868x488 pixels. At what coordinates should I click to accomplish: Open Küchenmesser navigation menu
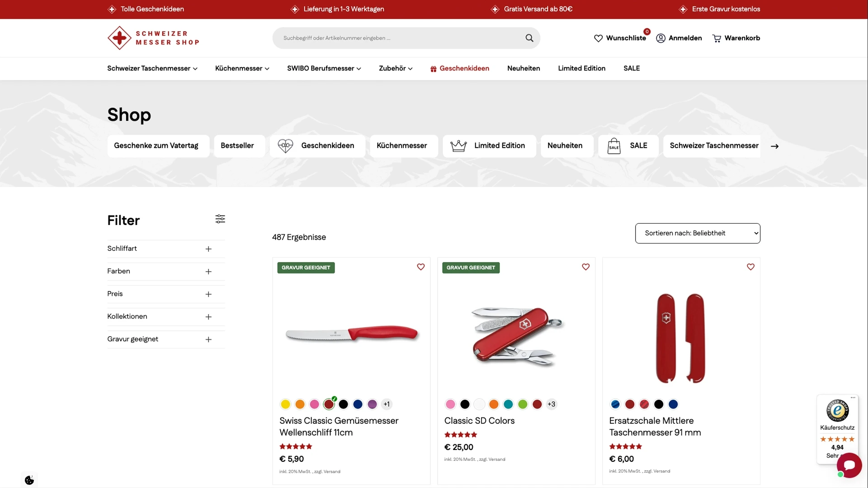tap(242, 68)
